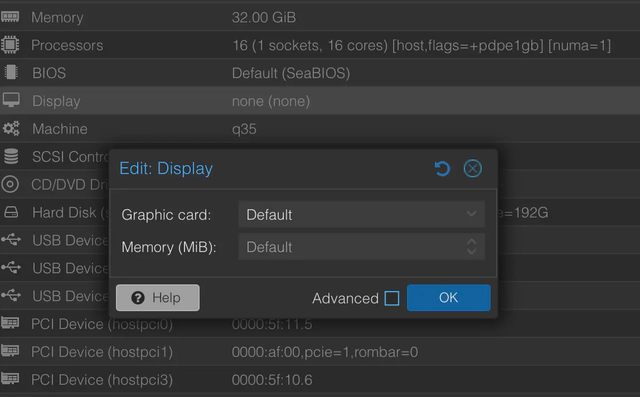Viewport: 640px width, 397px height.
Task: Click the q35 machine value
Action: [x=244, y=129]
